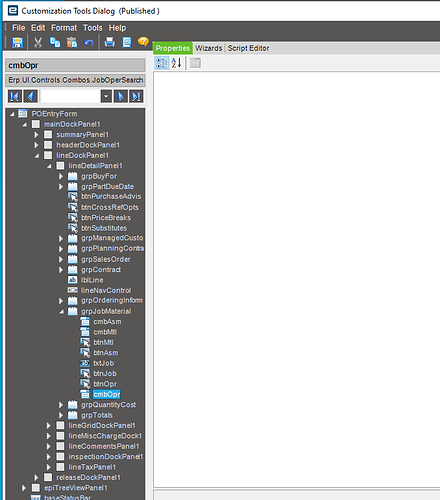
Task: Select btnPurchaseAdvis button icon in tree
Action: click(73, 197)
